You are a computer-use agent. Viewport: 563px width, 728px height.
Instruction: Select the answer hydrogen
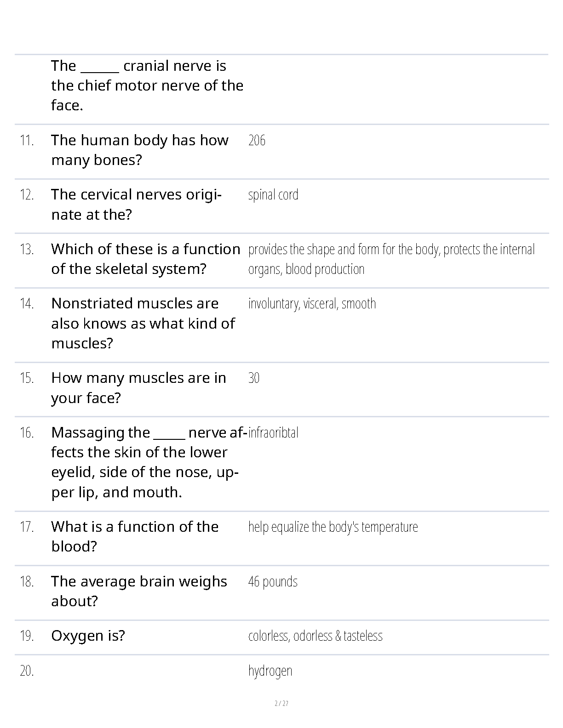pos(270,671)
